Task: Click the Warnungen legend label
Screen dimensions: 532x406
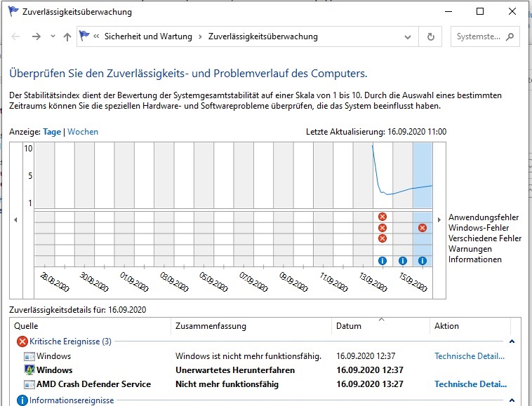Action: click(x=470, y=249)
